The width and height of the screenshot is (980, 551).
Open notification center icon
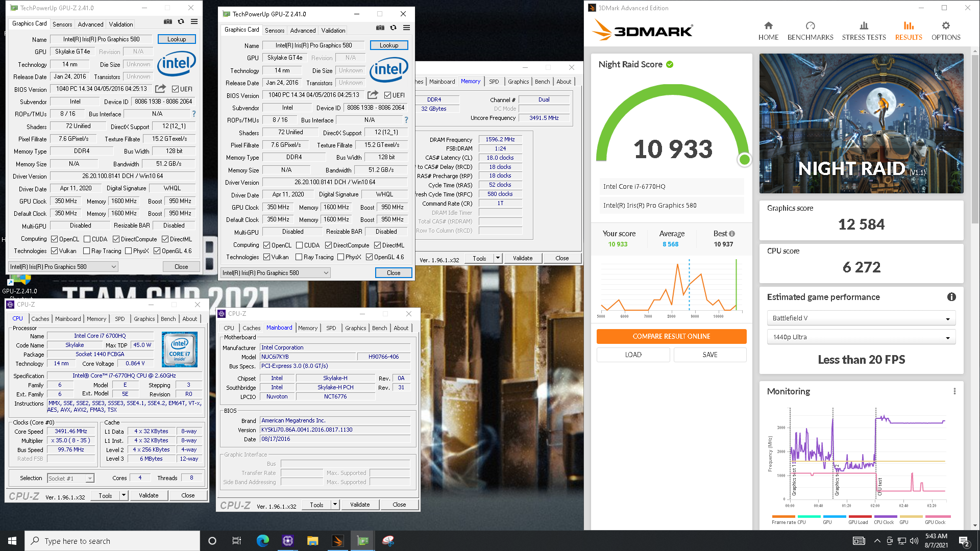coord(964,541)
